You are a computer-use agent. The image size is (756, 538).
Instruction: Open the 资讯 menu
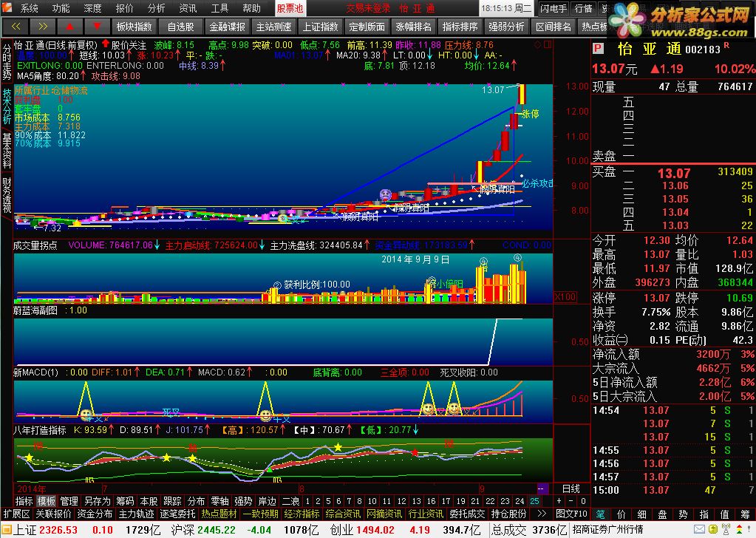(x=188, y=8)
